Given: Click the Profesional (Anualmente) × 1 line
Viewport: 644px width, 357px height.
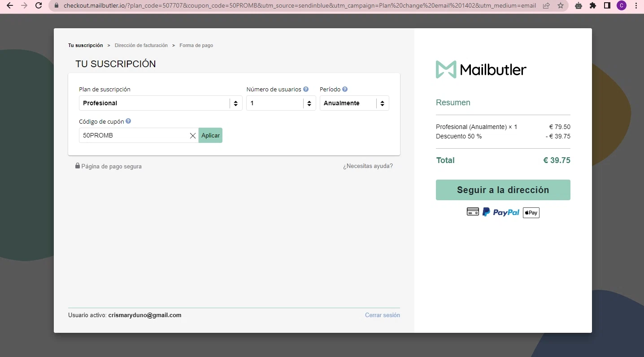Looking at the screenshot, I should point(476,127).
